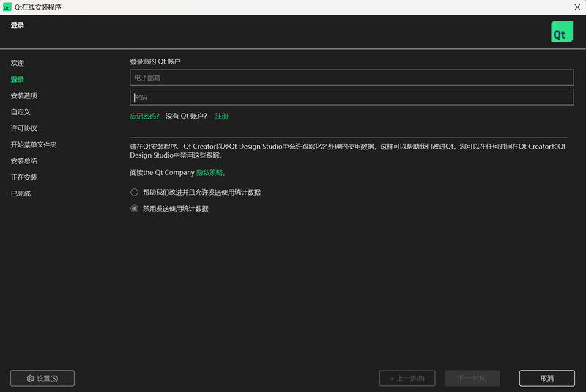
Task: Select 安装总结 step in sidebar
Action: (x=24, y=161)
